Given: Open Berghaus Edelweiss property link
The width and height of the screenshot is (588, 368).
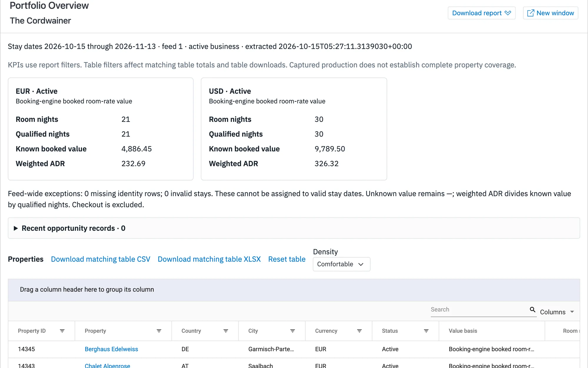Looking at the screenshot, I should pos(111,349).
